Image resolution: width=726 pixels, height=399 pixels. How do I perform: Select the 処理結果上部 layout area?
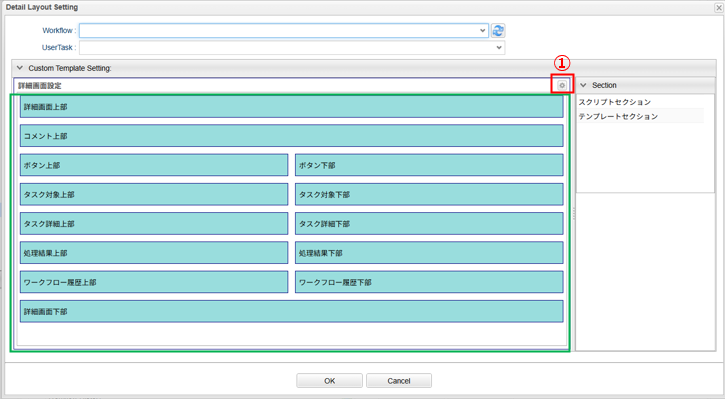pos(154,253)
